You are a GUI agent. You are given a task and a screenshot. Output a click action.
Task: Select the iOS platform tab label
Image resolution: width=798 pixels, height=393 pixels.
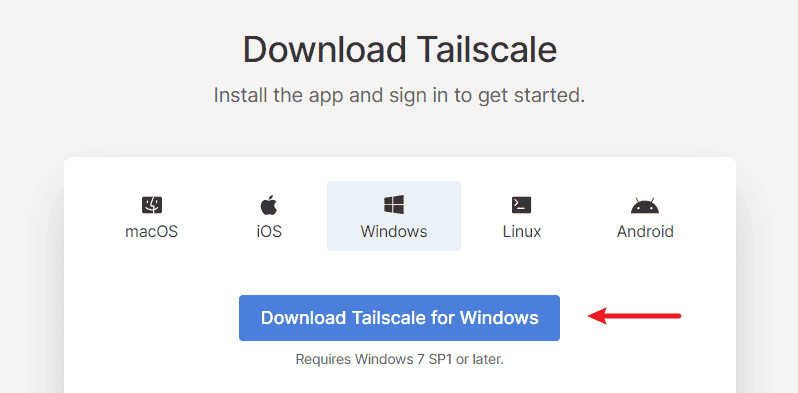pyautogui.click(x=269, y=232)
